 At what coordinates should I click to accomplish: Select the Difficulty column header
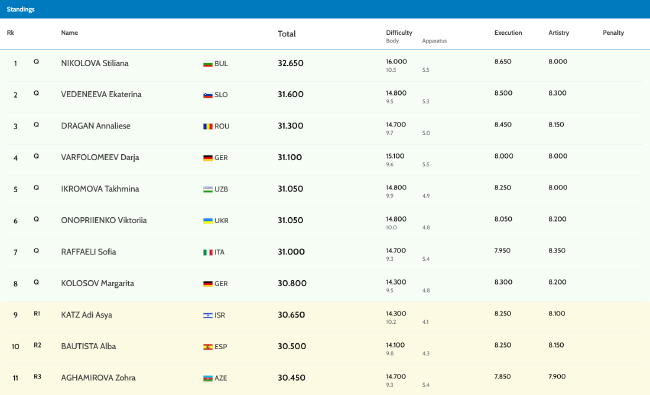(x=399, y=33)
